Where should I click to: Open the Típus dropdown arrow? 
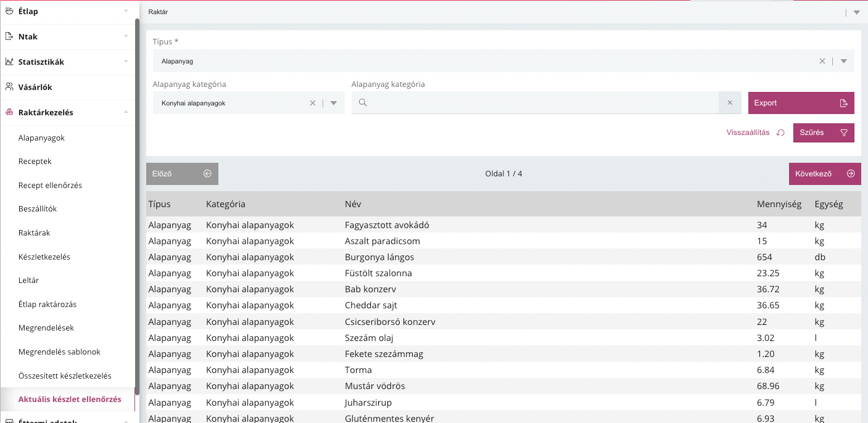click(843, 61)
